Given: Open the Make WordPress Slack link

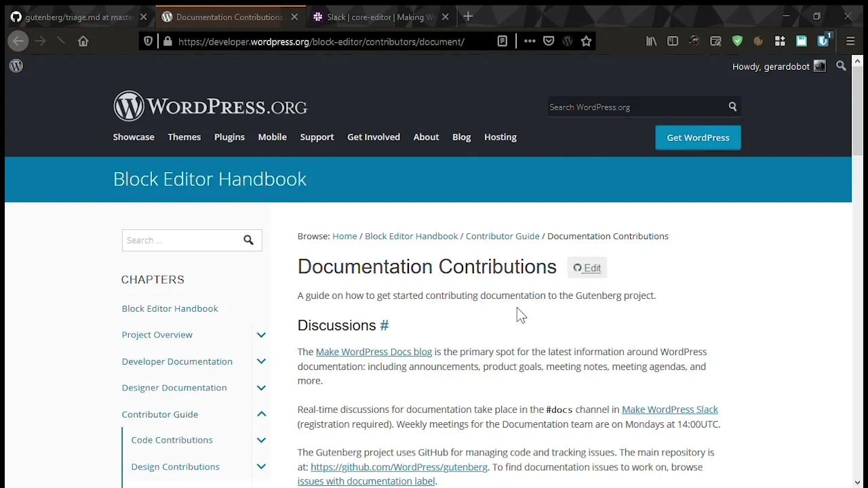Looking at the screenshot, I should [x=670, y=409].
